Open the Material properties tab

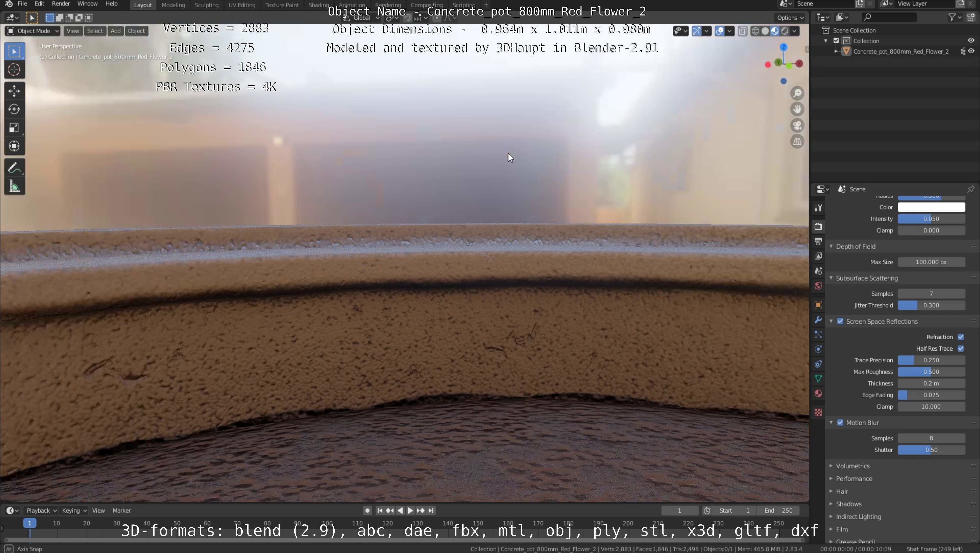[x=818, y=394]
